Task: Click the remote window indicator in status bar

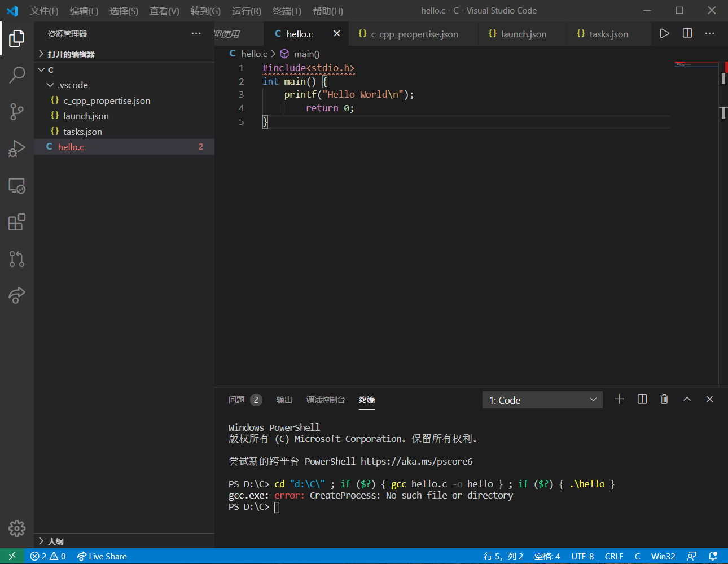Action: tap(12, 556)
